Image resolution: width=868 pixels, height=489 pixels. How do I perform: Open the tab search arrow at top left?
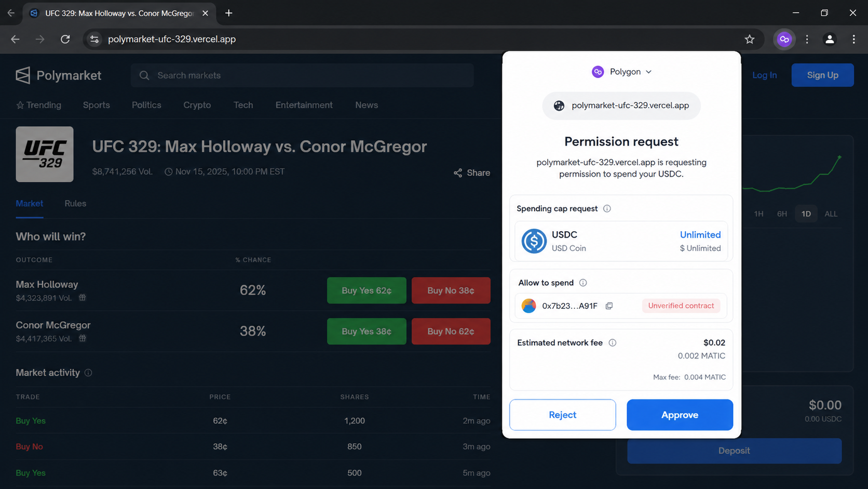coord(11,13)
